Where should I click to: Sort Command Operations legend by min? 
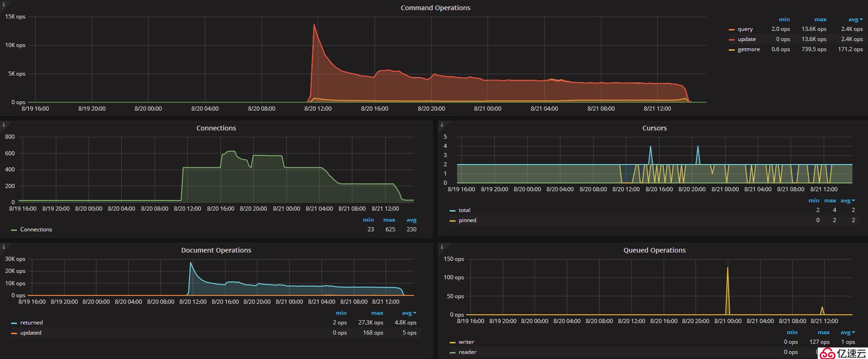[784, 19]
